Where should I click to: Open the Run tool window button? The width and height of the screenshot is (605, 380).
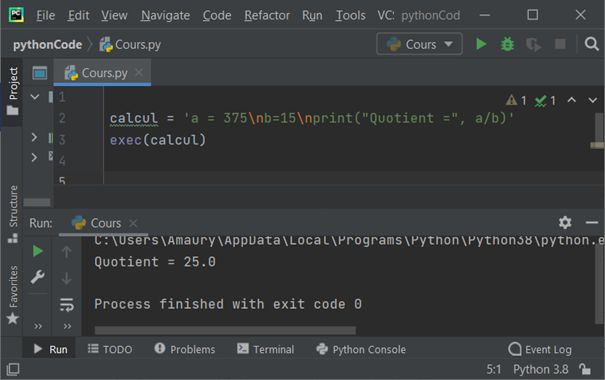[50, 349]
